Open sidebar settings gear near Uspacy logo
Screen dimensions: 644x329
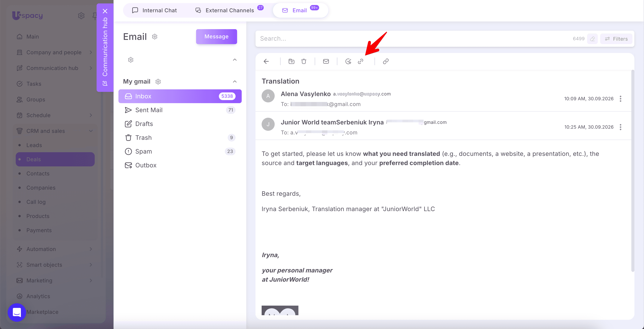point(81,16)
